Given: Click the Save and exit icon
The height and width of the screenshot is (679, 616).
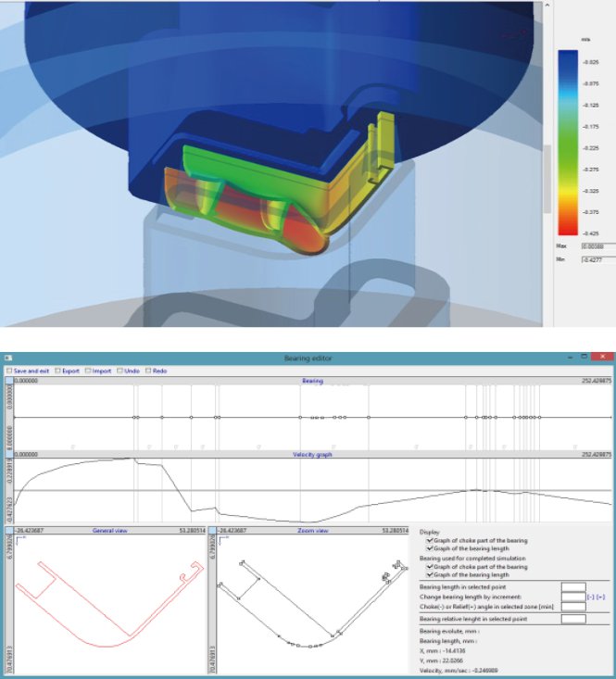Looking at the screenshot, I should click(x=9, y=371).
